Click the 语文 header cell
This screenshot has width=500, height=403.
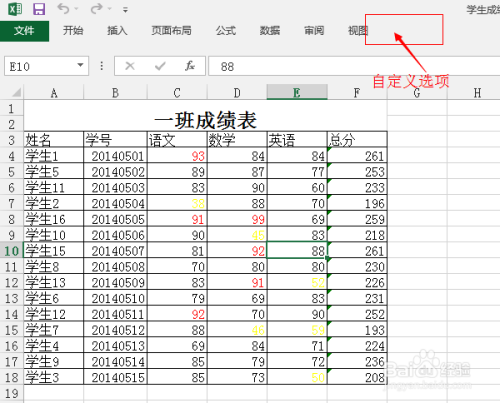(x=177, y=140)
